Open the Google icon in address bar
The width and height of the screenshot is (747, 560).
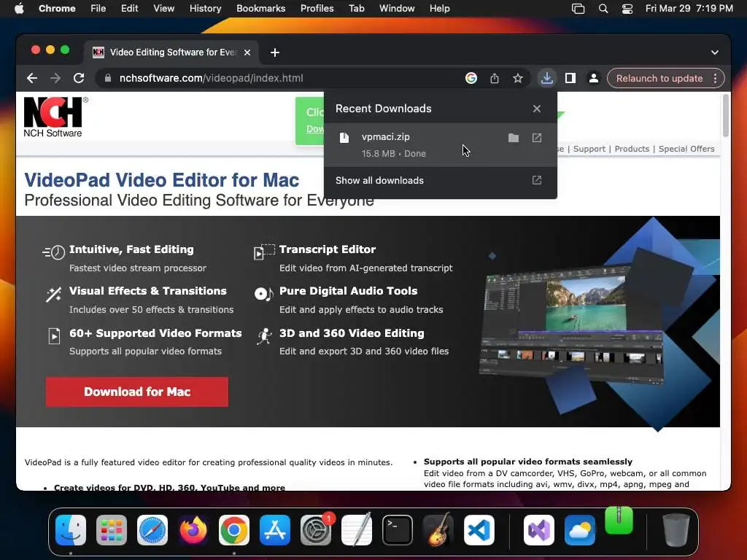(x=471, y=78)
